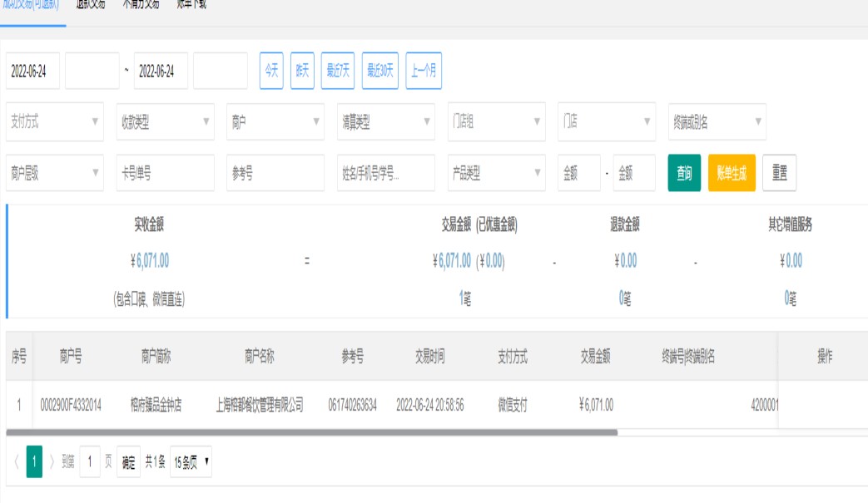Confirm page jump with the 确定 button
Image resolution: width=868 pixels, height=503 pixels.
[x=129, y=462]
